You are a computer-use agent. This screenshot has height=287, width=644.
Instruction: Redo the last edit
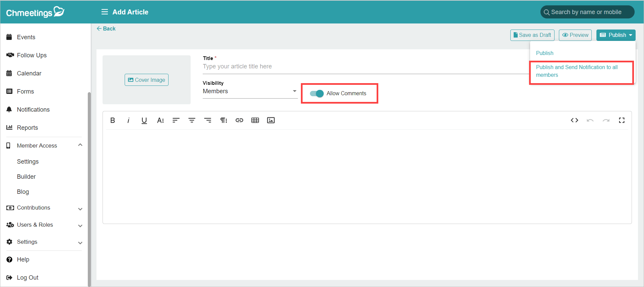point(606,120)
